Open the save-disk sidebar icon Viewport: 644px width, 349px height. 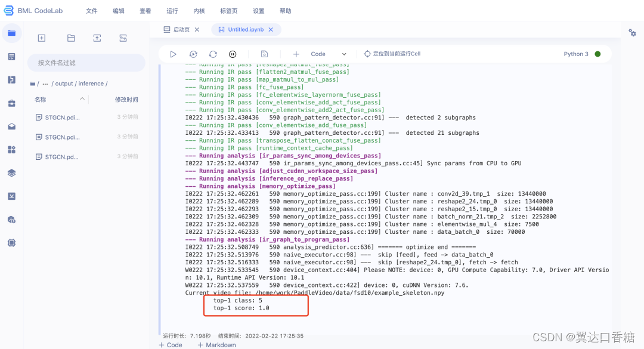pos(11,80)
